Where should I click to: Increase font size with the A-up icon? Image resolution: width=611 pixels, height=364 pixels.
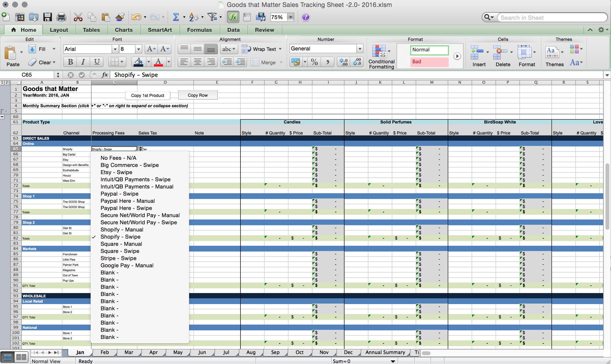151,49
